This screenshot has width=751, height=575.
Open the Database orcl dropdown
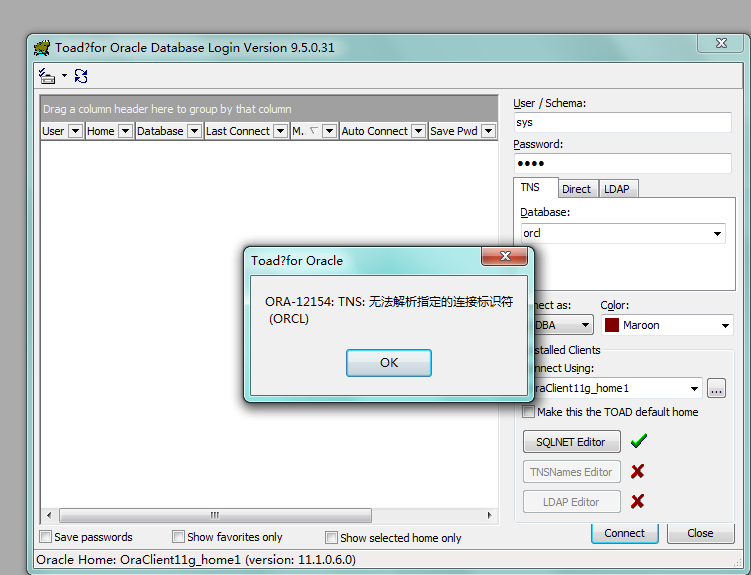tap(717, 233)
